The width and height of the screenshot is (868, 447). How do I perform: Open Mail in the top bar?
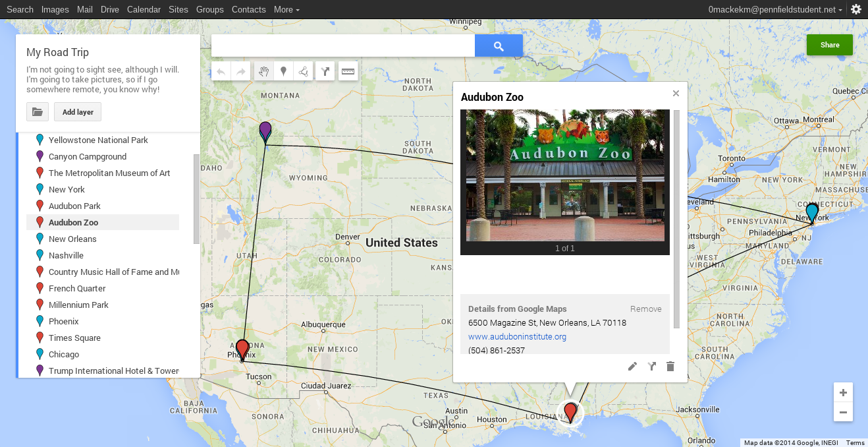click(x=84, y=9)
